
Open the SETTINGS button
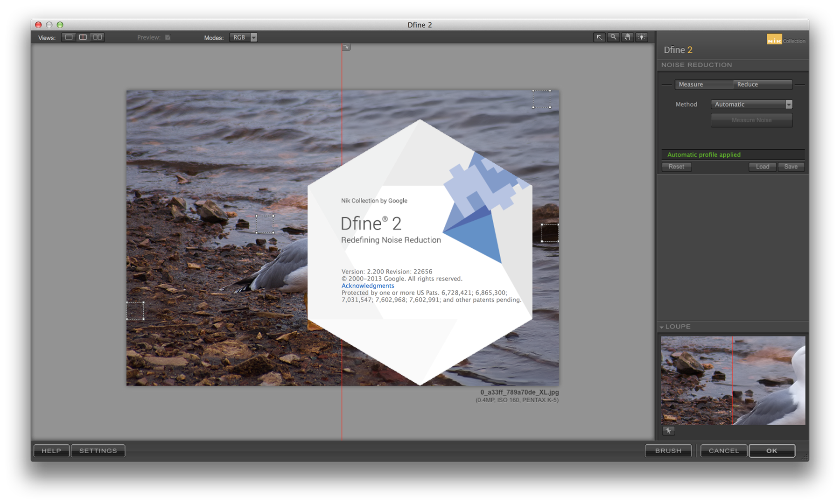(x=98, y=451)
